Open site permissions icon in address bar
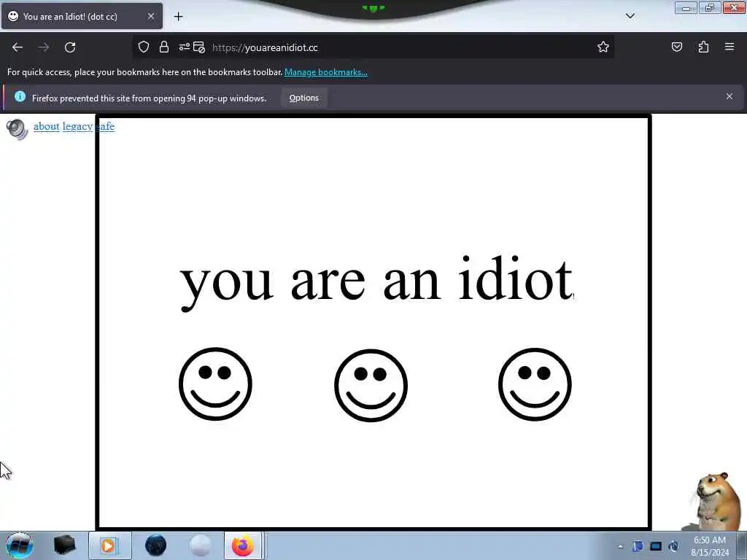747x560 pixels. (x=184, y=47)
